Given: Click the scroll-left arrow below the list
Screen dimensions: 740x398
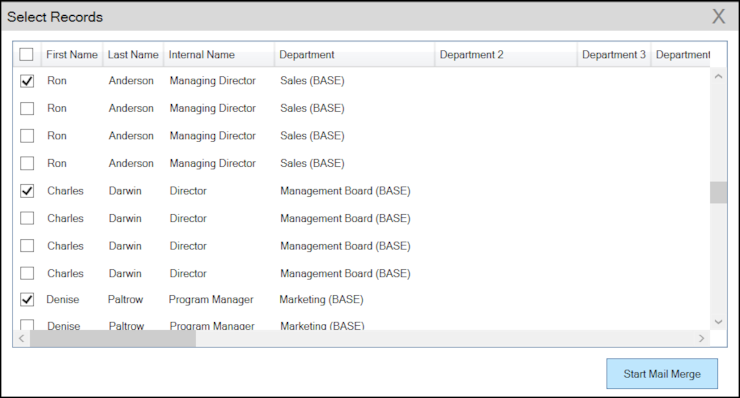Looking at the screenshot, I should [21, 338].
